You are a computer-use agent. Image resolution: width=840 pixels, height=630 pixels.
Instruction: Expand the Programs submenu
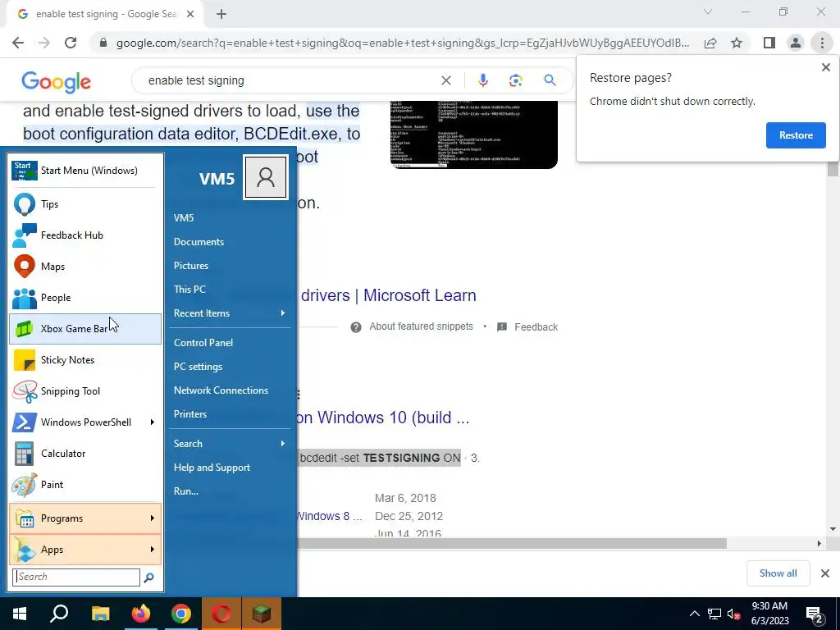click(152, 518)
